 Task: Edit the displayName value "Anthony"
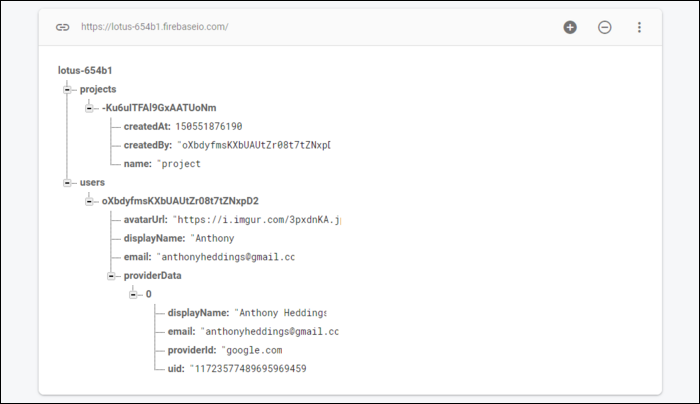[x=212, y=238]
